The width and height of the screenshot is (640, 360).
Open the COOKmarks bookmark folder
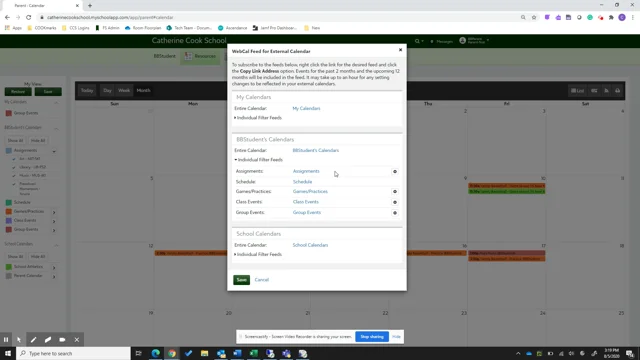42,28
